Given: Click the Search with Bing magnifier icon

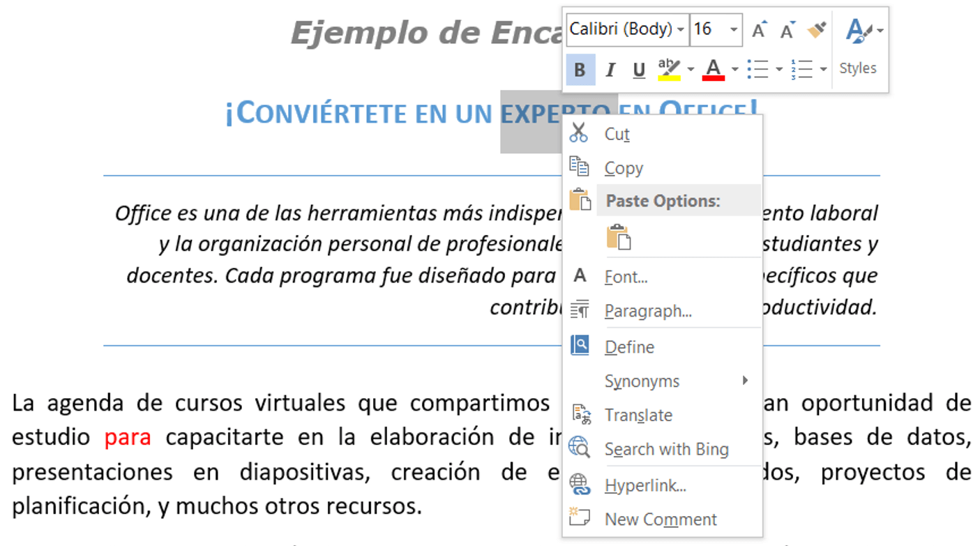Looking at the screenshot, I should coord(580,448).
